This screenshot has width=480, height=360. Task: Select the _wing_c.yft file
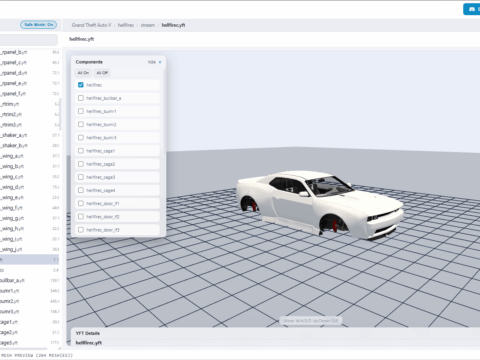(x=29, y=177)
